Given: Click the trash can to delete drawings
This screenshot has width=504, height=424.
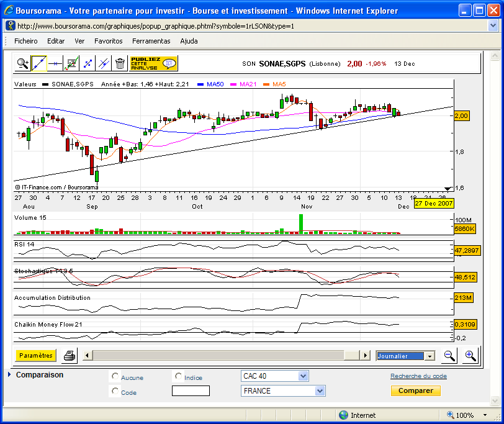Looking at the screenshot, I should [x=120, y=63].
